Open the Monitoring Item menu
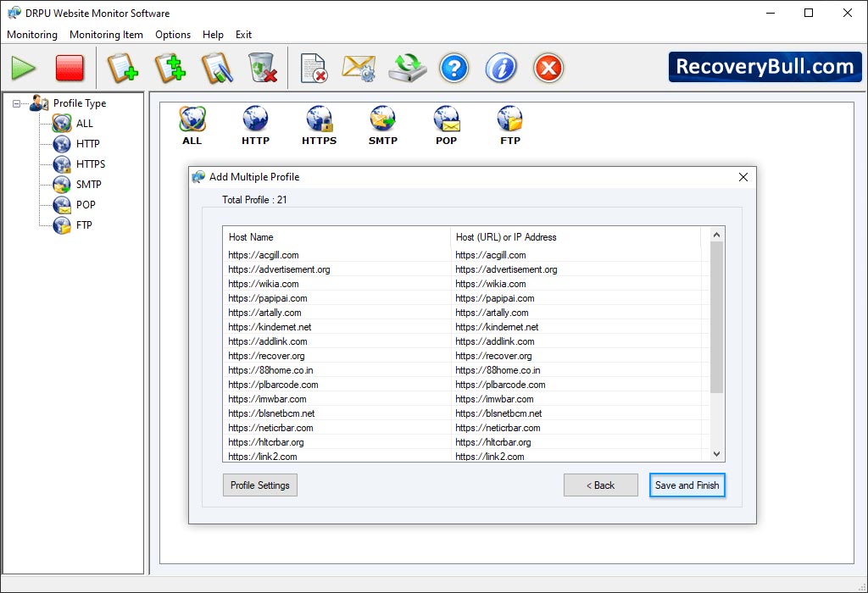868x593 pixels. coord(106,34)
